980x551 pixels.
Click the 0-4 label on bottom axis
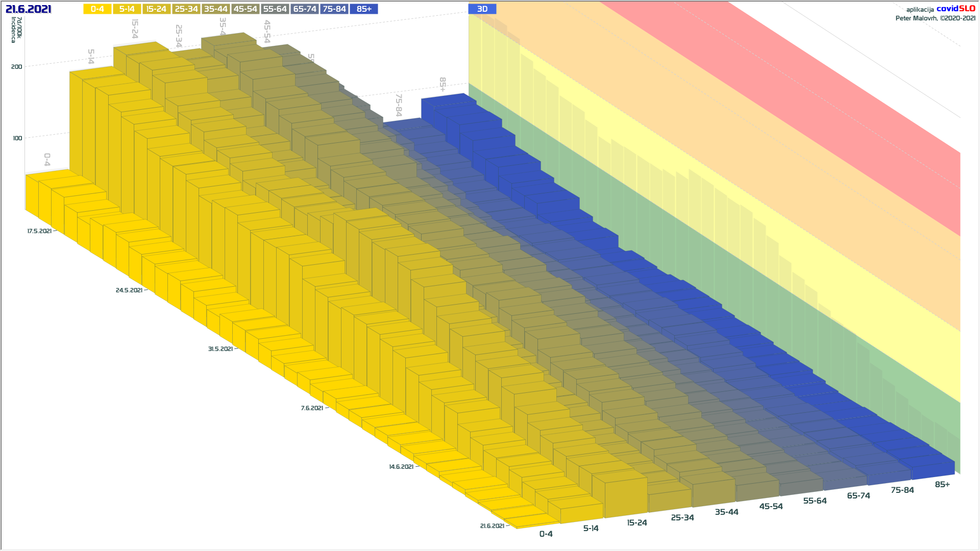(x=546, y=534)
